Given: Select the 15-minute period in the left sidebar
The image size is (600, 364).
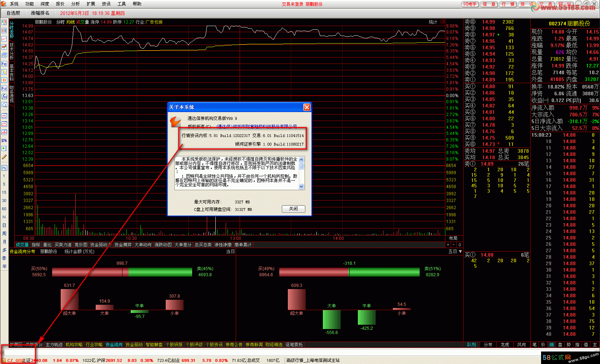Looking at the screenshot, I should [x=4, y=192].
